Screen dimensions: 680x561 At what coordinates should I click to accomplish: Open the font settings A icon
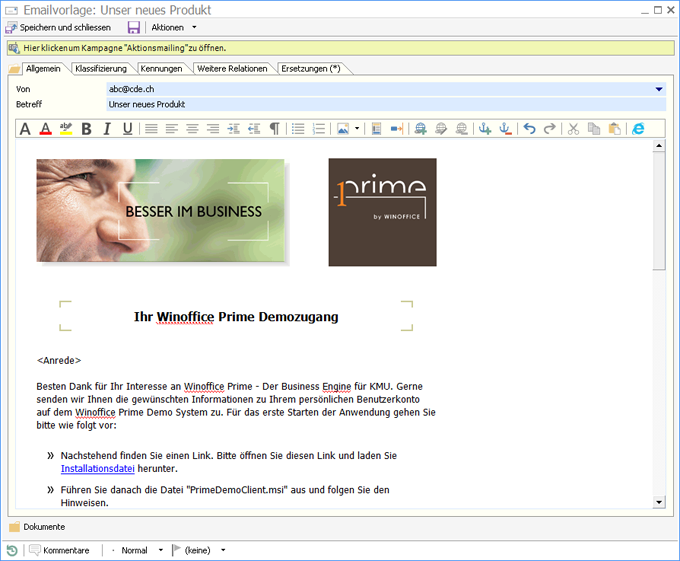click(x=25, y=129)
